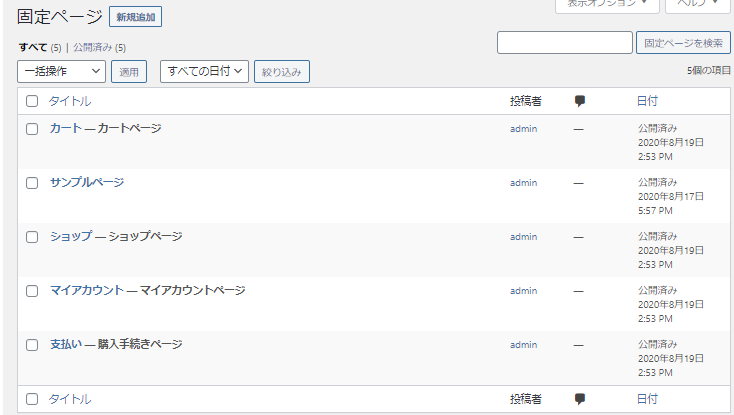The width and height of the screenshot is (734, 415).
Task: Select the カート — カートページ row checkbox
Action: coord(32,129)
